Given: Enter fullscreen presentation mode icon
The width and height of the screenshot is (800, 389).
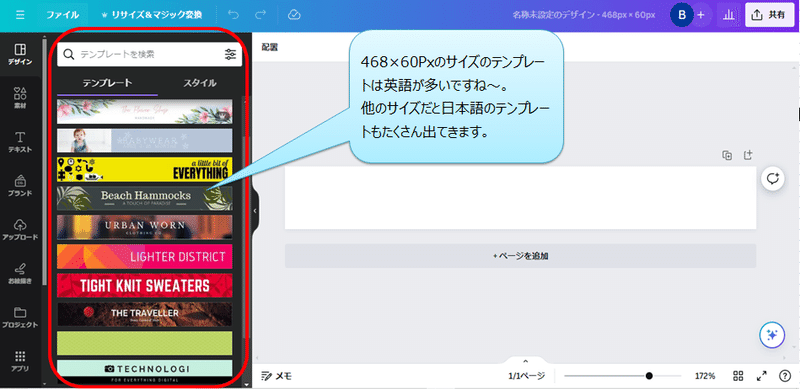Looking at the screenshot, I should pyautogui.click(x=762, y=376).
